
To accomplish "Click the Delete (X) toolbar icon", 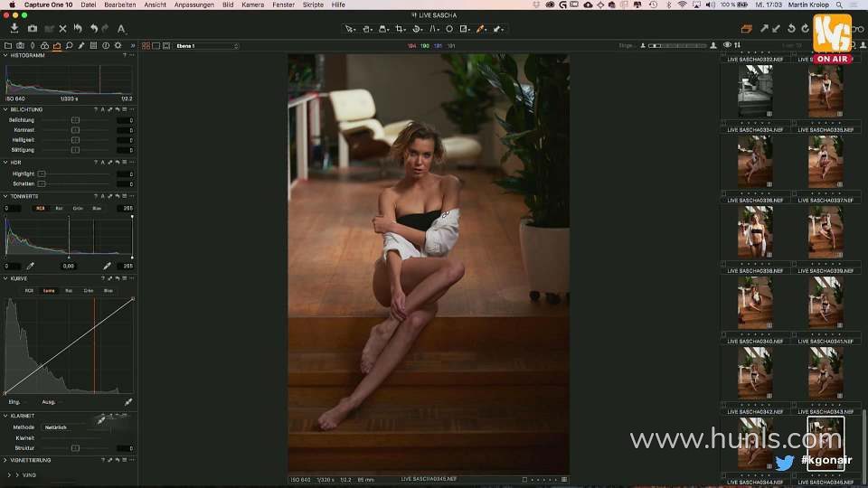I will click(62, 29).
